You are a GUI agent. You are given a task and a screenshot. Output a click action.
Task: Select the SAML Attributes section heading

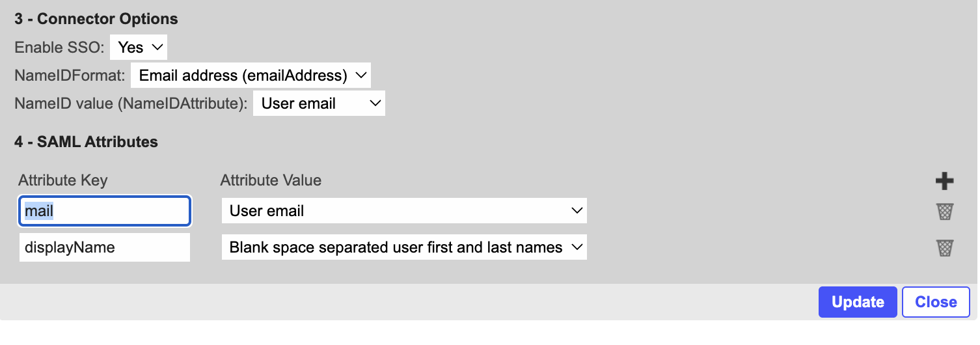(x=86, y=141)
